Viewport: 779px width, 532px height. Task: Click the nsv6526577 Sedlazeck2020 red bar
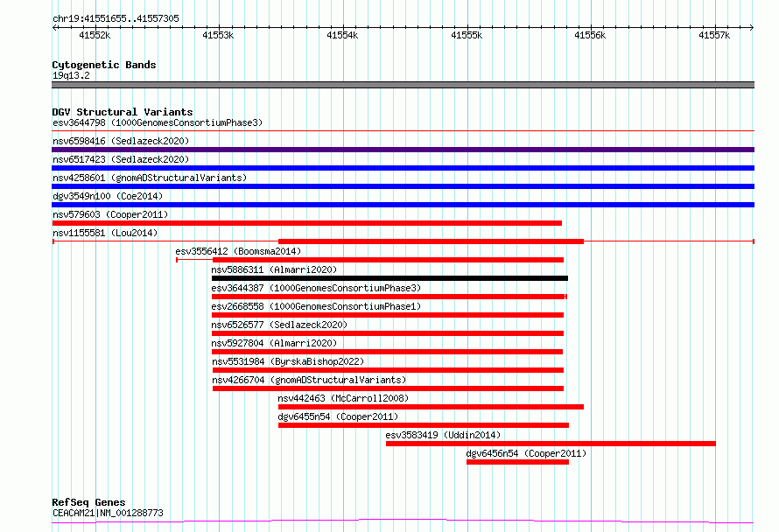pyautogui.click(x=388, y=333)
